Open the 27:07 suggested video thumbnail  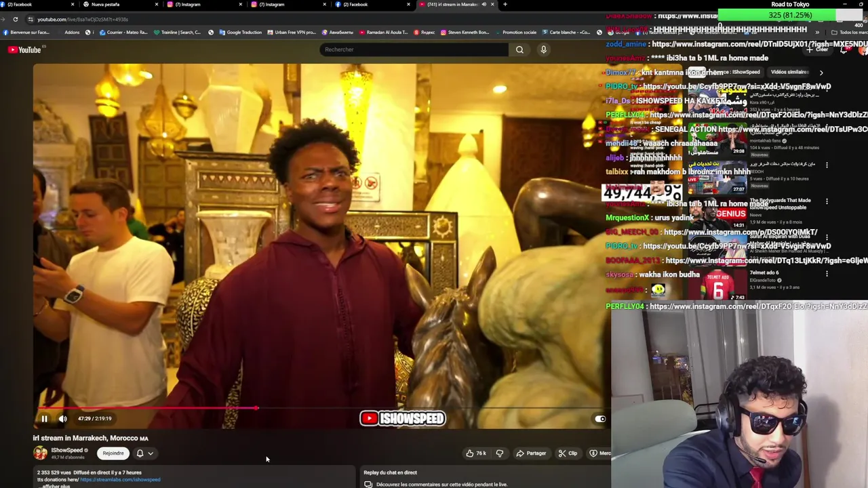[716, 178]
